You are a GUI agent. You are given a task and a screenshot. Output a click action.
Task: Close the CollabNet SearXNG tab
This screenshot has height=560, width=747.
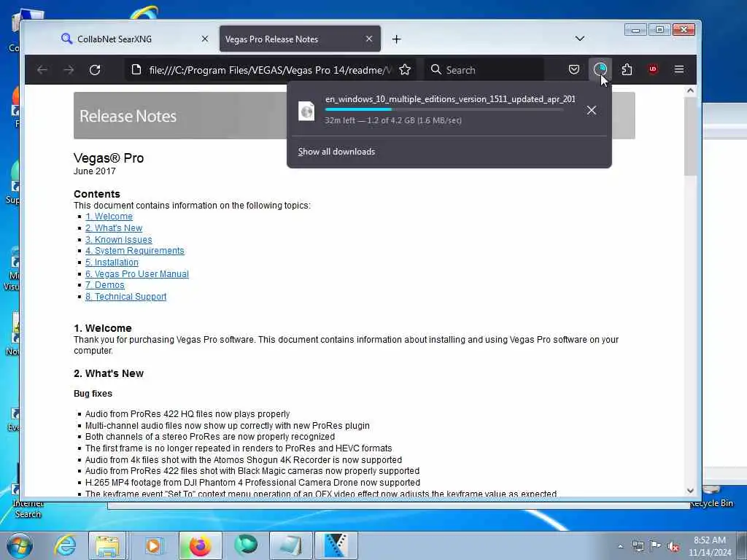(x=205, y=39)
